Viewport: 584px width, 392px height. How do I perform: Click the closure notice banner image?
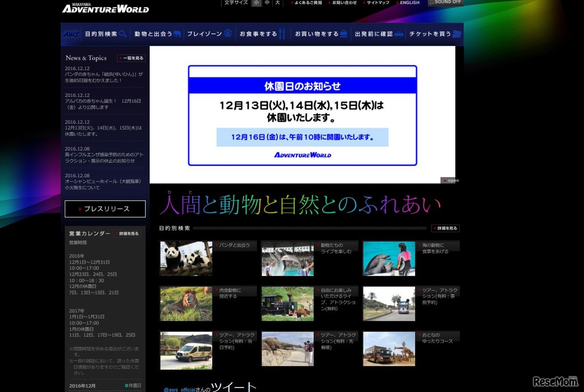pyautogui.click(x=302, y=115)
